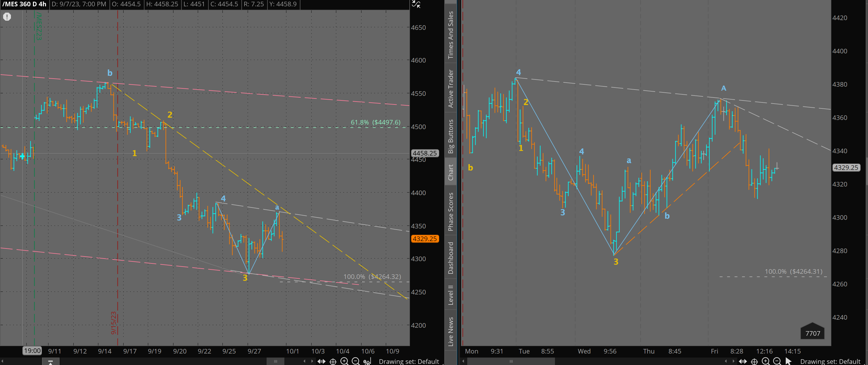The width and height of the screenshot is (868, 365).
Task: Click the left chart's scroll-forward small arrow
Action: click(312, 361)
